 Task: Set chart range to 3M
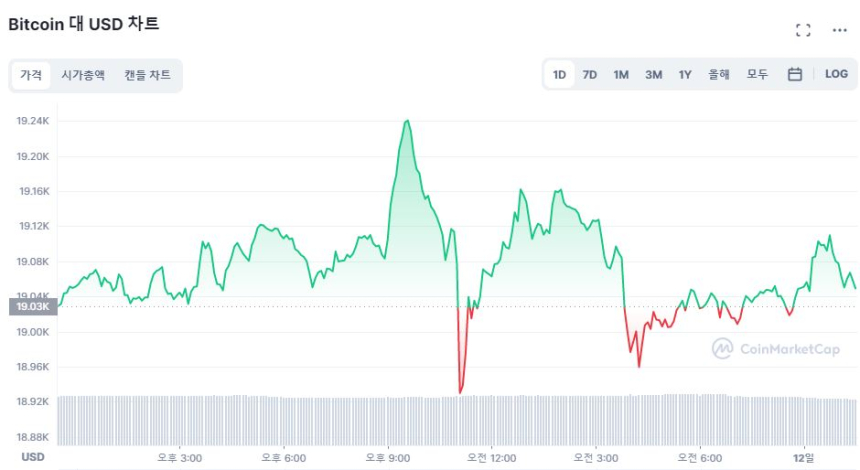[653, 74]
